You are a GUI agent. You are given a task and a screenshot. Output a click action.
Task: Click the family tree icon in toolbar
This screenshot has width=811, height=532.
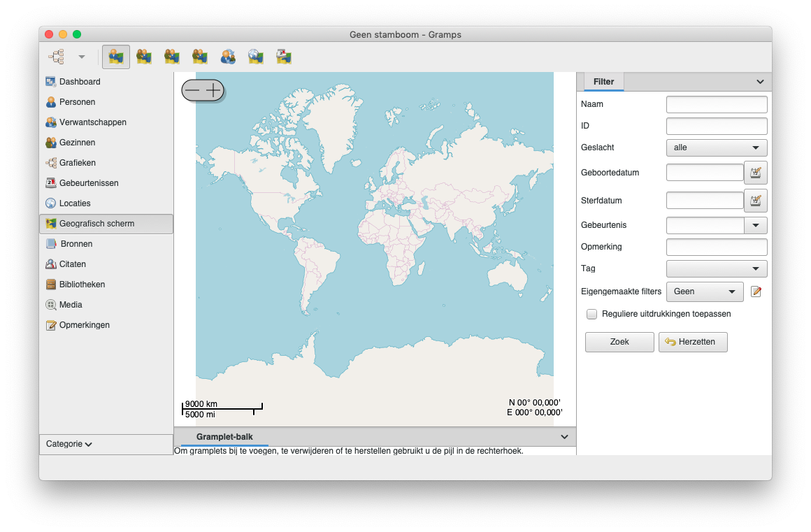[x=56, y=57]
